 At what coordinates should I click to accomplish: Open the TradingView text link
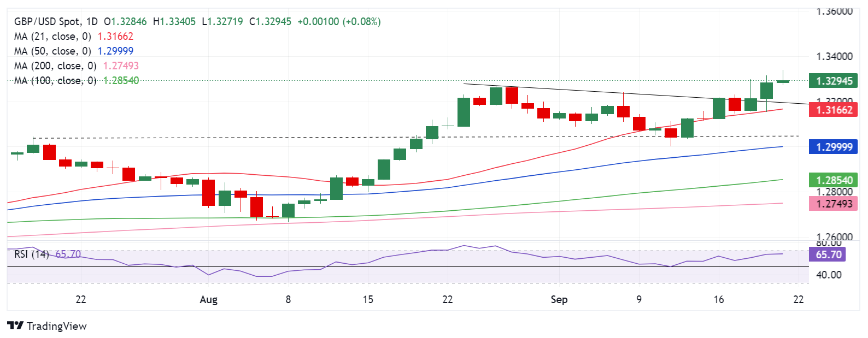[57, 326]
